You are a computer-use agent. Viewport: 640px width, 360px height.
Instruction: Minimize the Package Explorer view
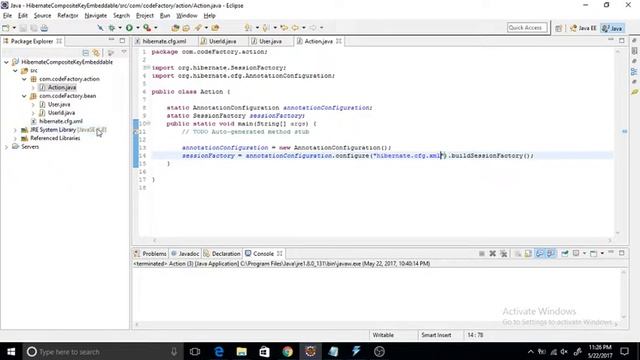111,40
